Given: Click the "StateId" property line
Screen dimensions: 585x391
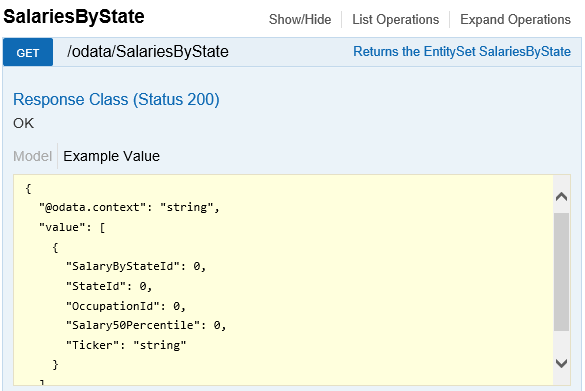Looking at the screenshot, I should coord(109,286).
